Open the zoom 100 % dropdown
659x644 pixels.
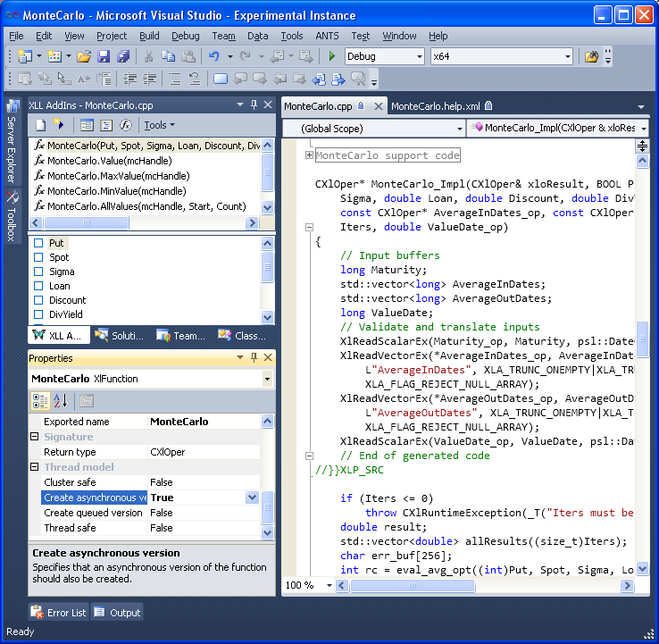point(329,585)
